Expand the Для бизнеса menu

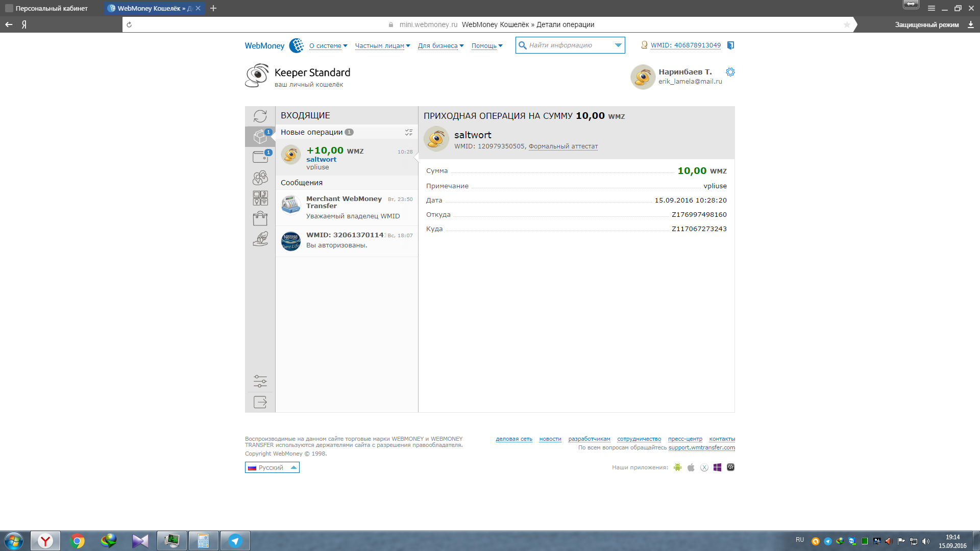[x=440, y=46]
